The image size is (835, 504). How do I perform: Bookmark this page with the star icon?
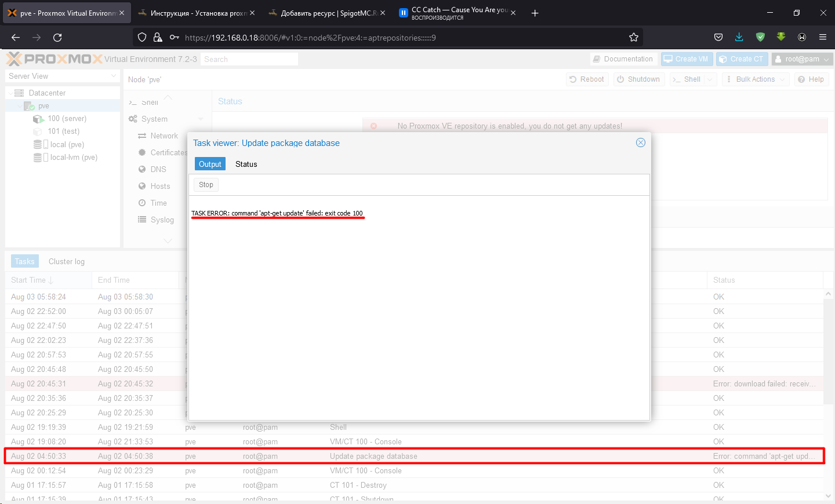click(634, 37)
